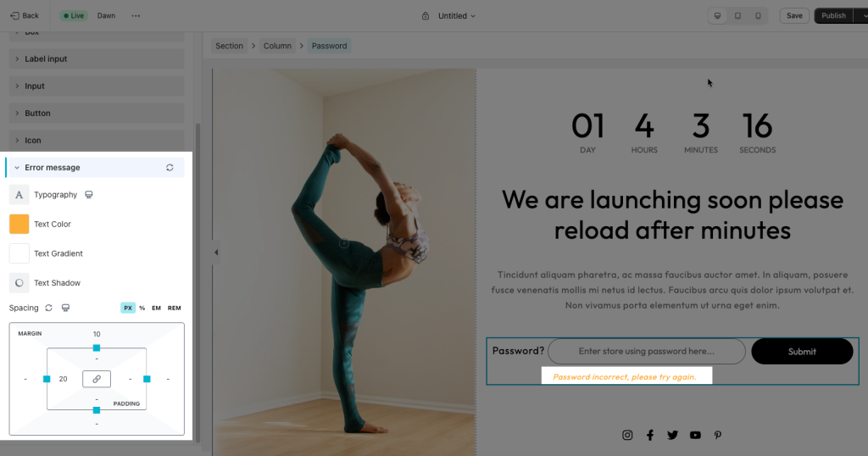Expand the Label input section
Image resolution: width=868 pixels, height=456 pixels.
click(97, 58)
